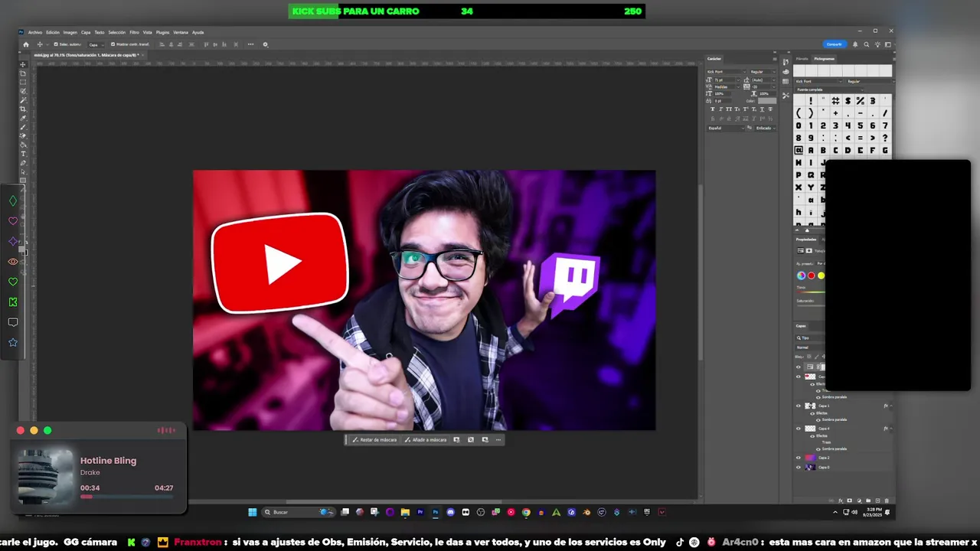Open the Imagen menu
This screenshot has height=551, width=980.
point(70,32)
